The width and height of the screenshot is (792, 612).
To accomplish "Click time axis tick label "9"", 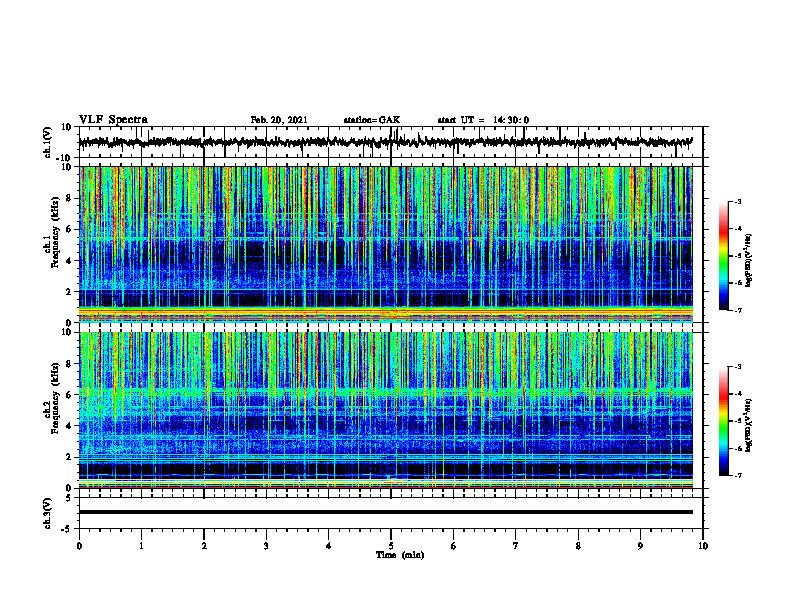I will click(640, 546).
